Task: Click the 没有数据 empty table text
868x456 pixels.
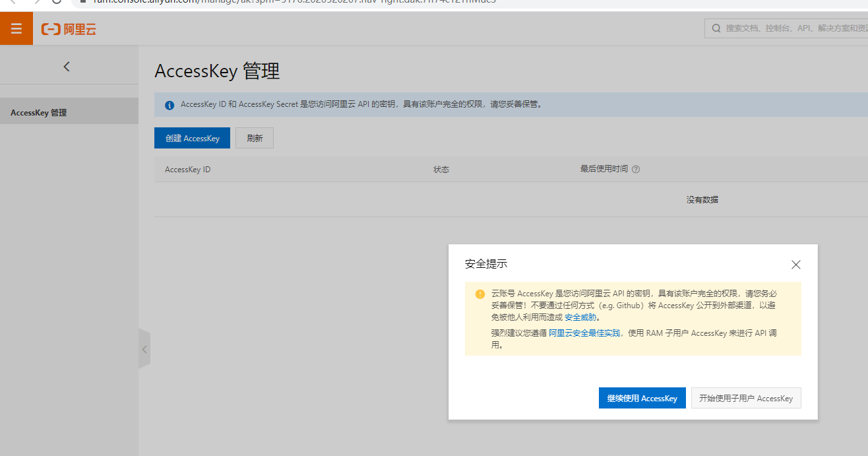Action: (x=702, y=199)
